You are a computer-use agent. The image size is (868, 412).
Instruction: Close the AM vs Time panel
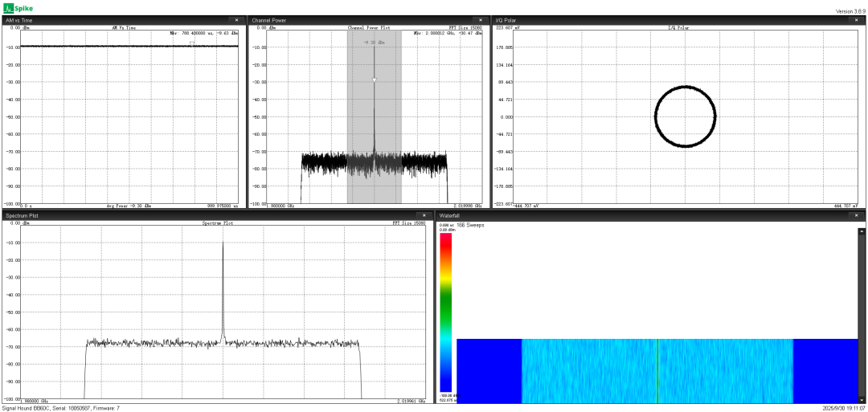[x=235, y=20]
